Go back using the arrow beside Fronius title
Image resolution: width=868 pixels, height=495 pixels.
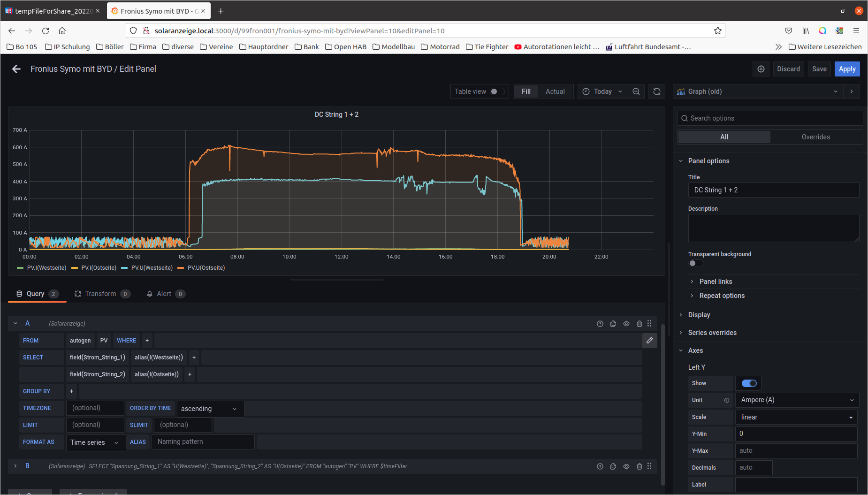coord(16,69)
